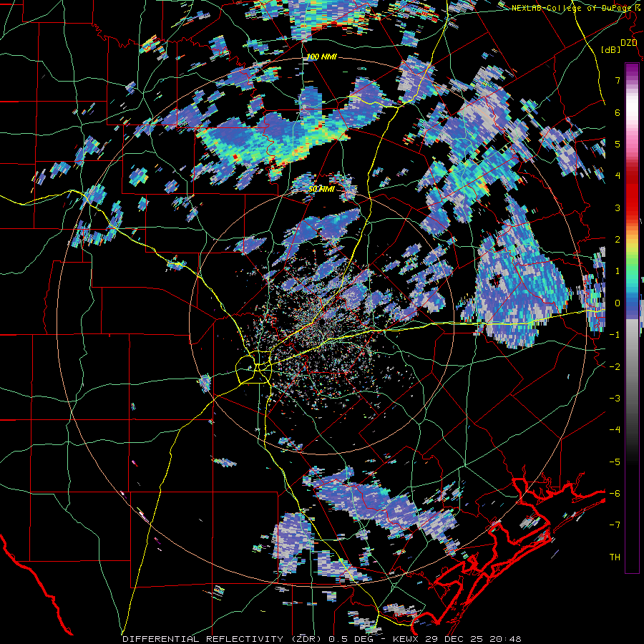Click the "6" value on the legend

tap(618, 112)
